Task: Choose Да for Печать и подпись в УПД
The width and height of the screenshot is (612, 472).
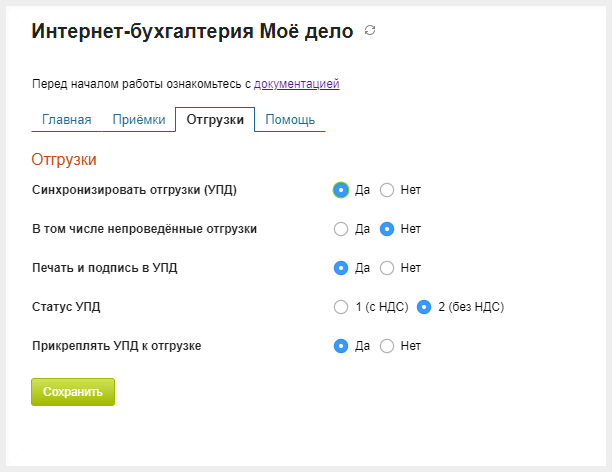Action: point(341,268)
